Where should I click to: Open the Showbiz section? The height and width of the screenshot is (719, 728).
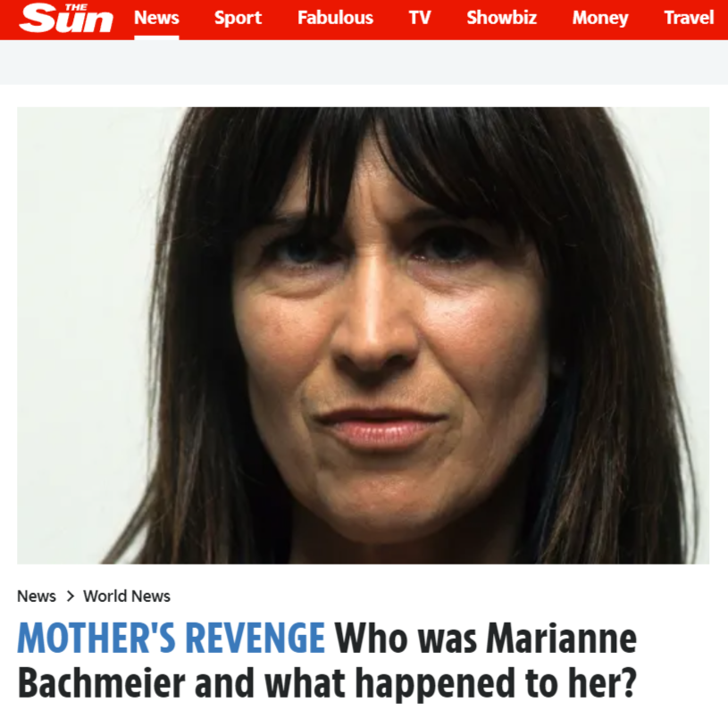click(501, 18)
